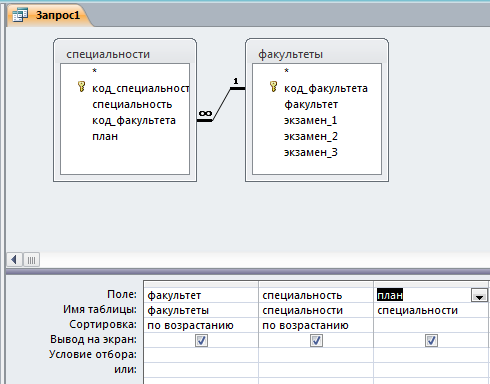The width and height of the screenshot is (490, 384).
Task: Click факультеты cell in Имя таблицы row
Action: (x=201, y=310)
